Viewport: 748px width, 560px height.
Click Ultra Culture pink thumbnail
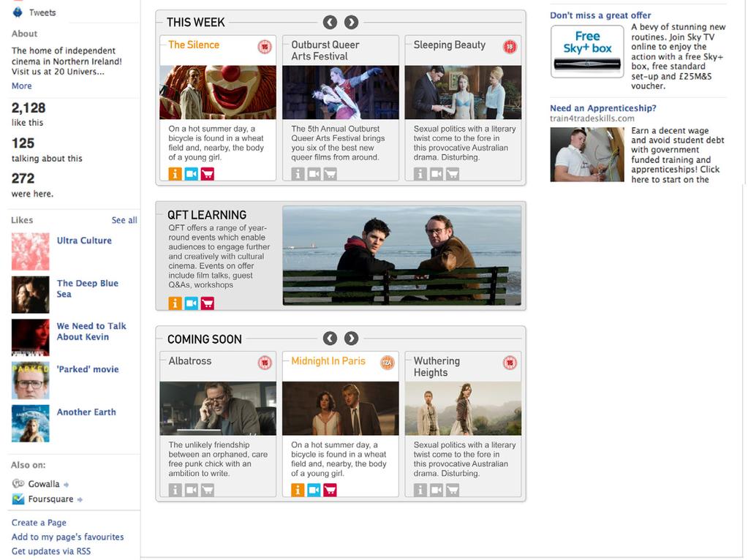pyautogui.click(x=31, y=252)
